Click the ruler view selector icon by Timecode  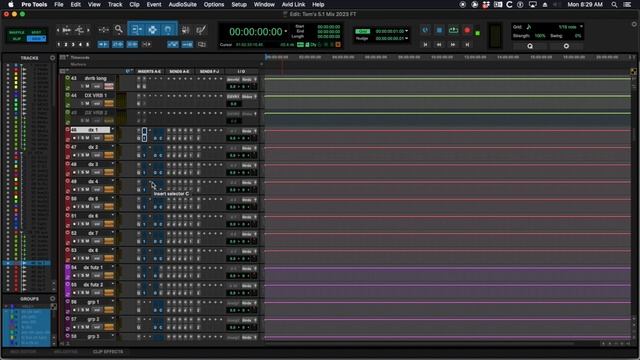tap(63, 57)
